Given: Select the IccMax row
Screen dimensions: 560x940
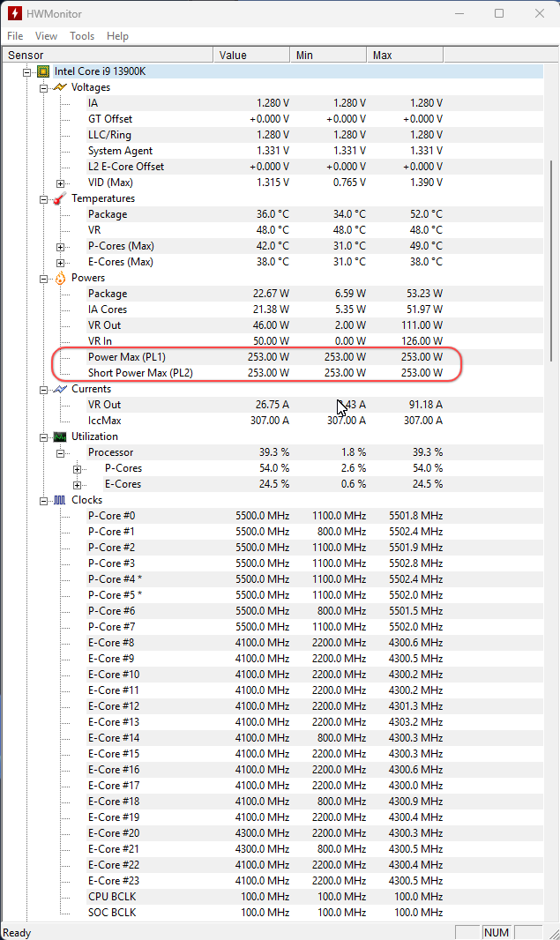Looking at the screenshot, I should pos(315,421).
